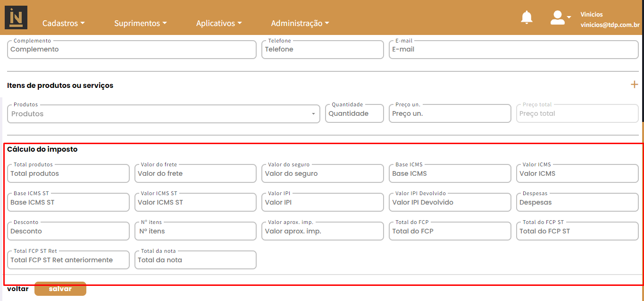Viewport: 644px width, 301px height.
Task: Click the Valor aprox. imp. field
Action: coord(323,231)
